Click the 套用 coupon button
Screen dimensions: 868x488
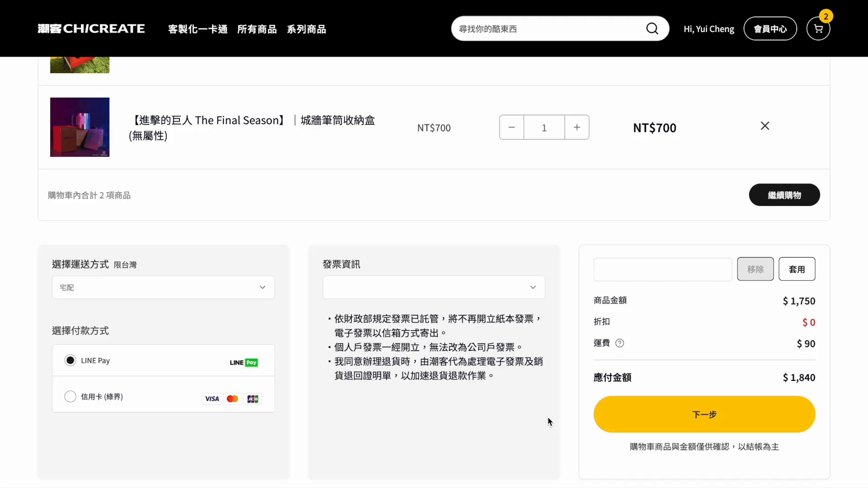pyautogui.click(x=797, y=269)
